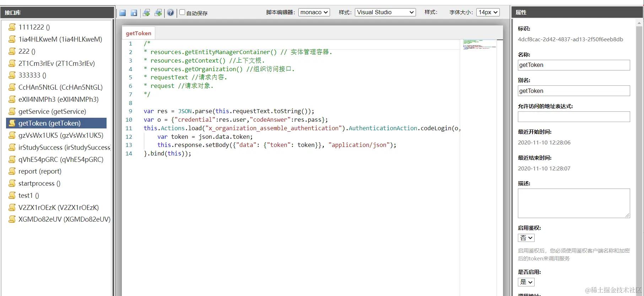644x296 pixels.
Task: Click the script icon beside 222
Action: (12, 51)
